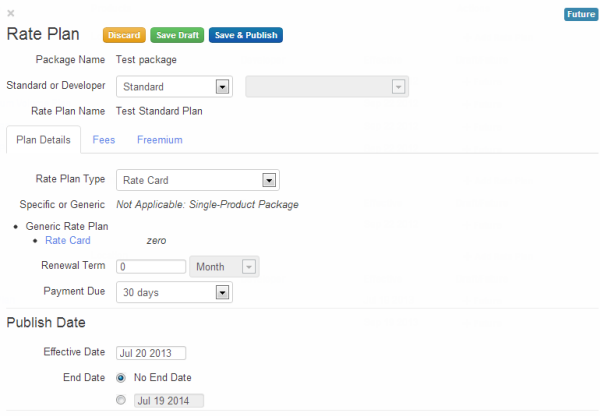Close the Rate Plan dialog with X
This screenshot has height=416, width=600.
click(x=11, y=13)
